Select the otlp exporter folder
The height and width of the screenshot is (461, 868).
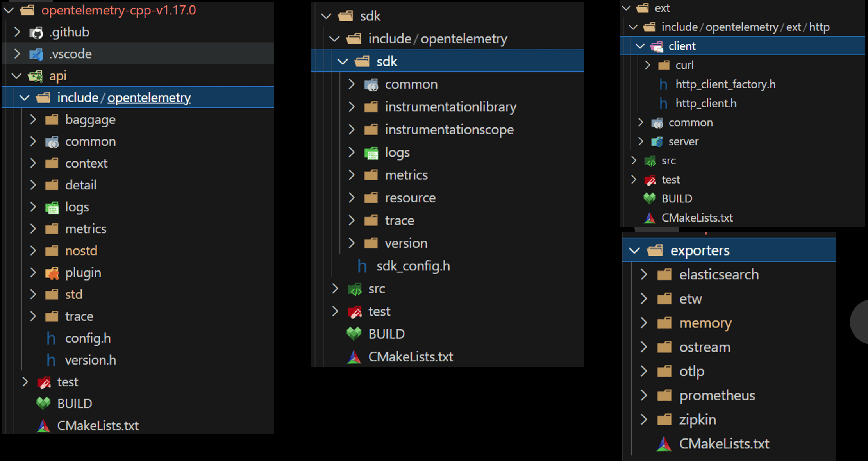tap(729, 372)
